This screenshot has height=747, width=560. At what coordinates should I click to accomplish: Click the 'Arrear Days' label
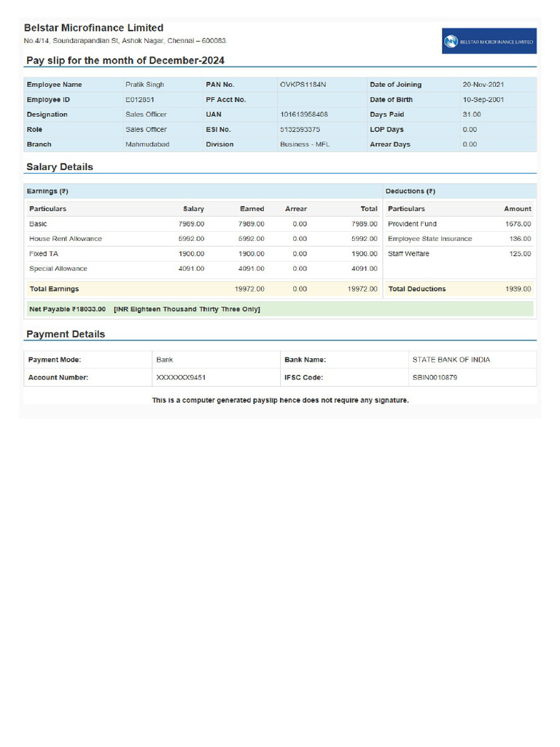pyautogui.click(x=390, y=144)
